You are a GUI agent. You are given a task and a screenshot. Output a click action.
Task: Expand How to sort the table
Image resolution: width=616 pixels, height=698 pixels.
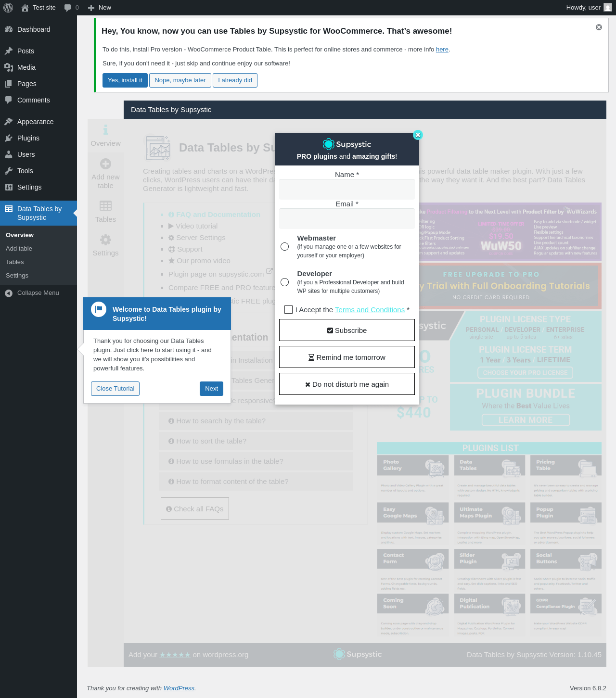pos(256,441)
